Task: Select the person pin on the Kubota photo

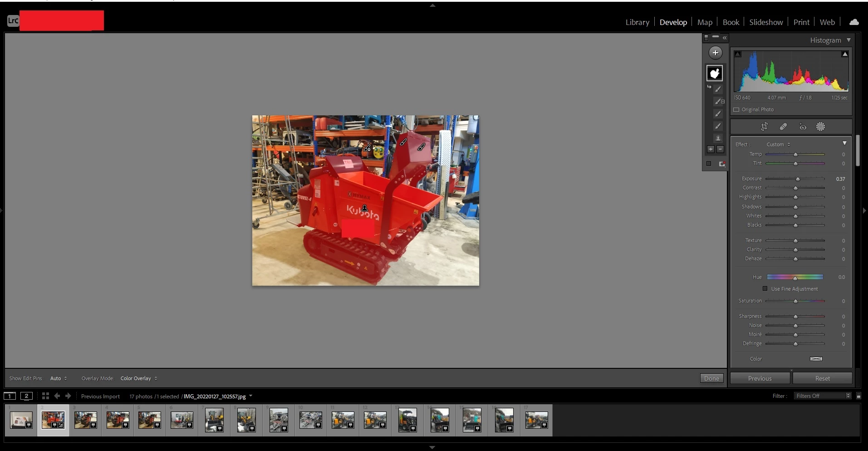Action: [364, 208]
